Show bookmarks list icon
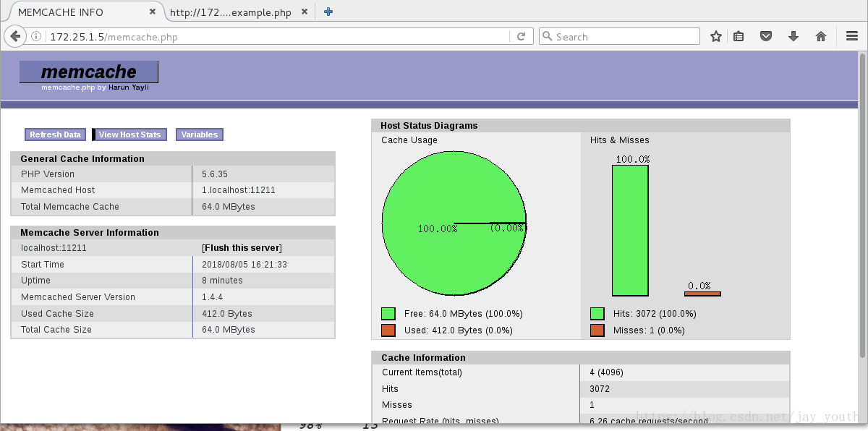 click(x=739, y=36)
